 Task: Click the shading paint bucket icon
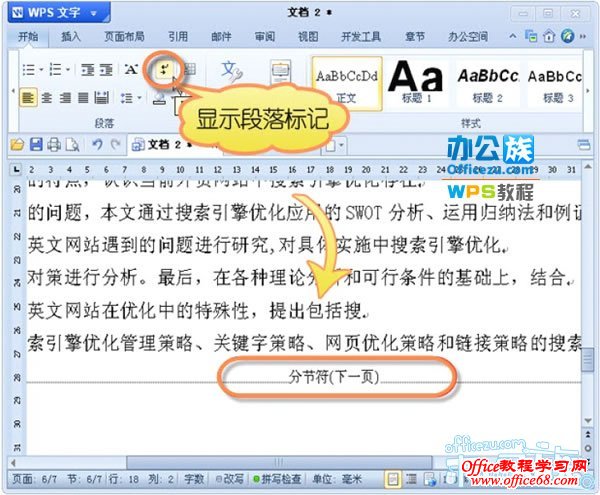pos(159,99)
